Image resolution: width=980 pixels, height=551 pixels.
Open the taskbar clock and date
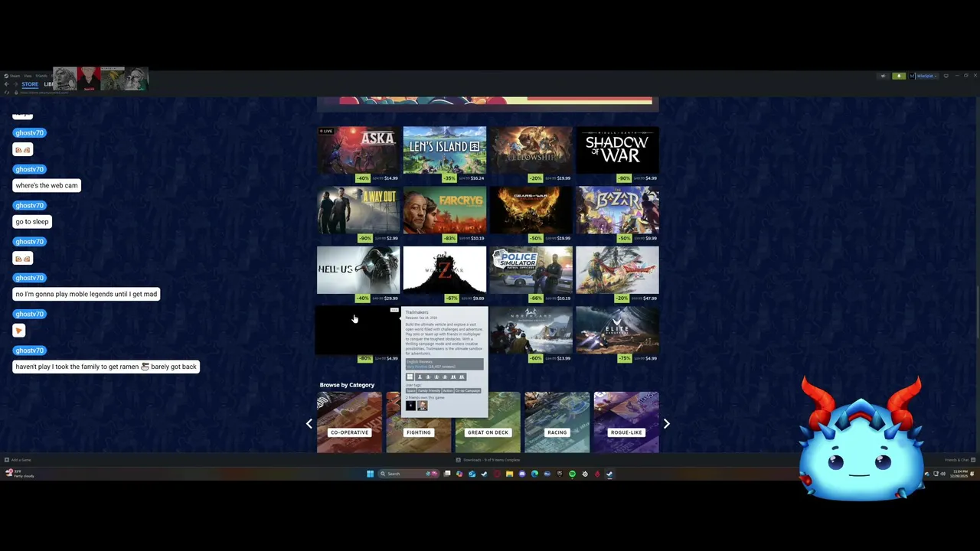pyautogui.click(x=959, y=474)
